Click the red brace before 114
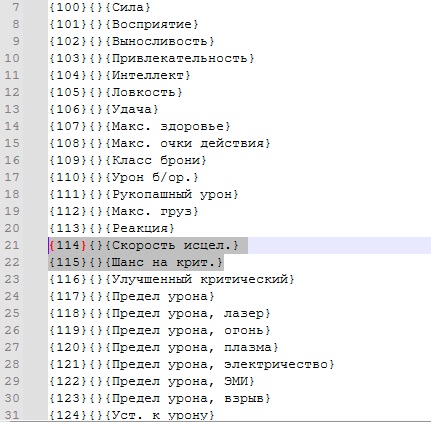Image resolution: width=431 pixels, height=422 pixels. [52, 245]
